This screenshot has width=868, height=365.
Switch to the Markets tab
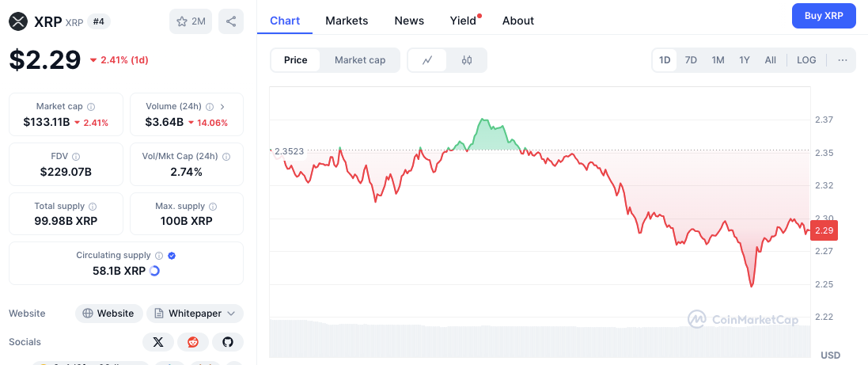click(347, 21)
